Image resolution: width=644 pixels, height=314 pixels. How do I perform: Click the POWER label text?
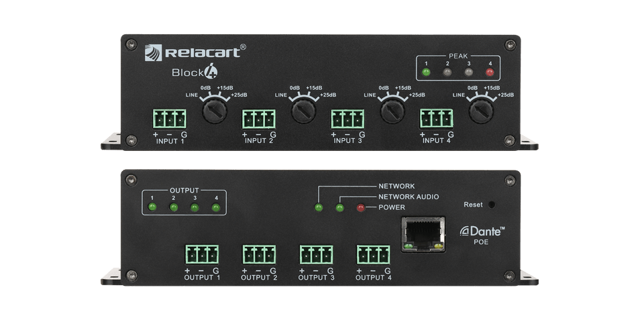392,207
